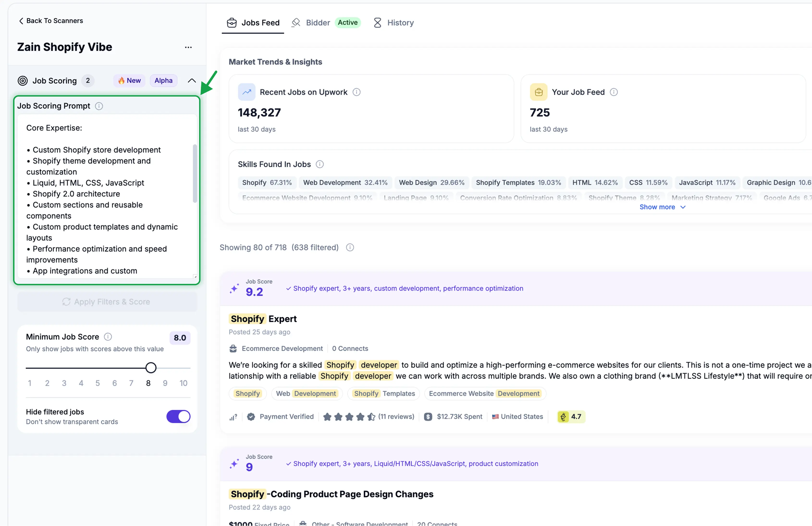The image size is (812, 526).
Task: Click info icon beside Your Job Feed
Action: pyautogui.click(x=614, y=92)
